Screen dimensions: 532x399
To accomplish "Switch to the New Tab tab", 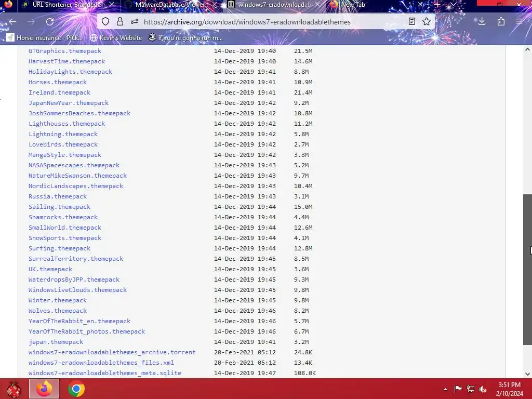I will point(377,5).
